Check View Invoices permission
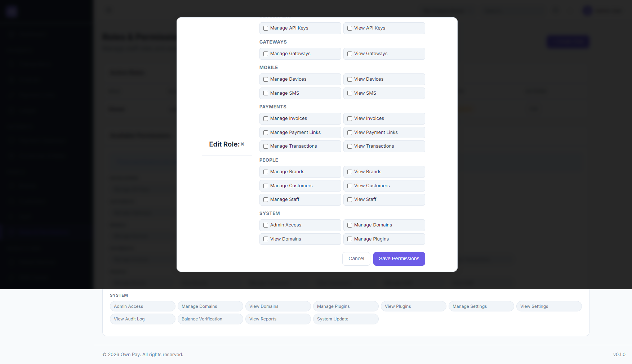Viewport: 632px width, 364px height. 350,118
